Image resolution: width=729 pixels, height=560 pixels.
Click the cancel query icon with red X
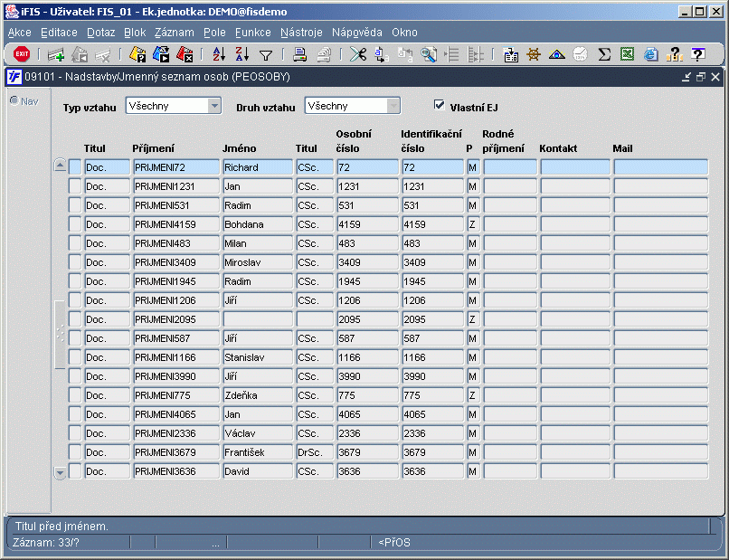click(x=185, y=54)
